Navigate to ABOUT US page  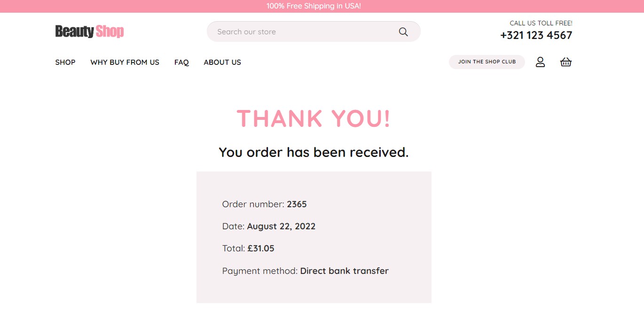(222, 62)
